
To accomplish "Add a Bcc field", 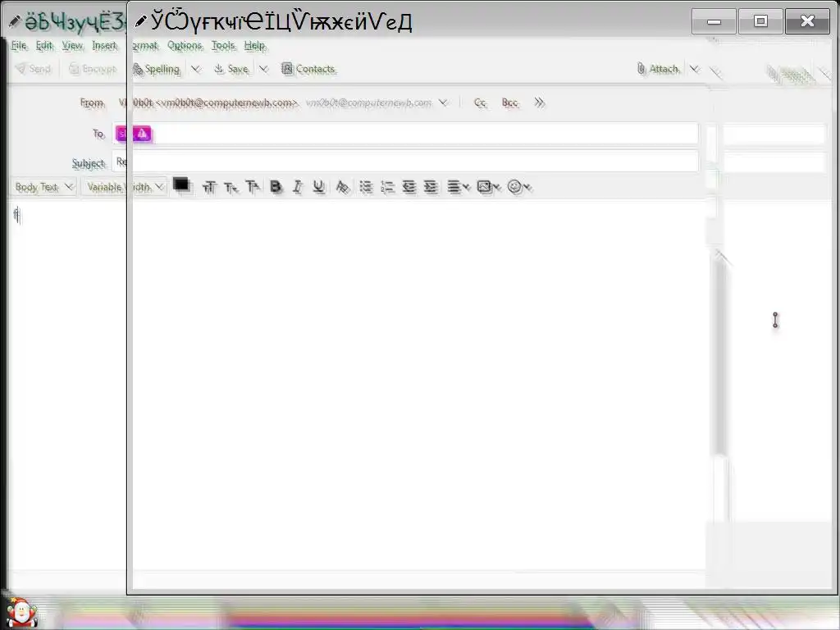I will (x=510, y=103).
